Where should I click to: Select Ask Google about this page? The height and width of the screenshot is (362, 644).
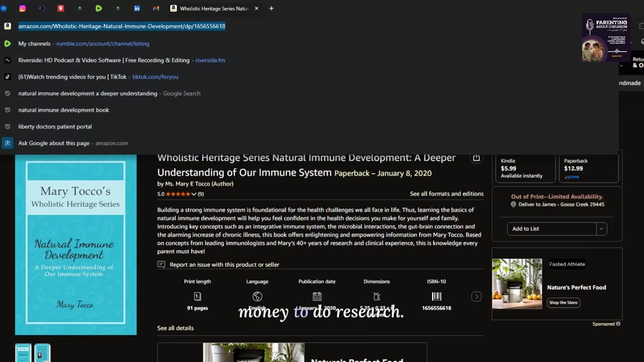309,143
